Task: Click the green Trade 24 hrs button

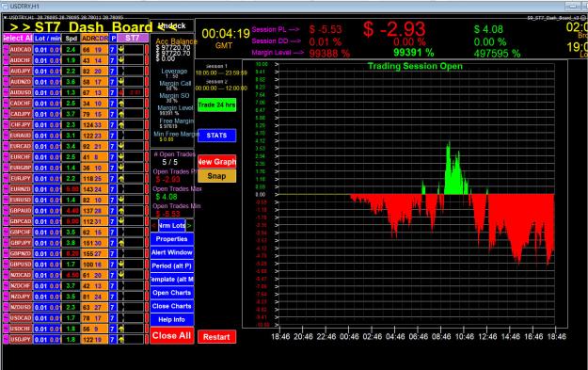Action: (x=216, y=105)
